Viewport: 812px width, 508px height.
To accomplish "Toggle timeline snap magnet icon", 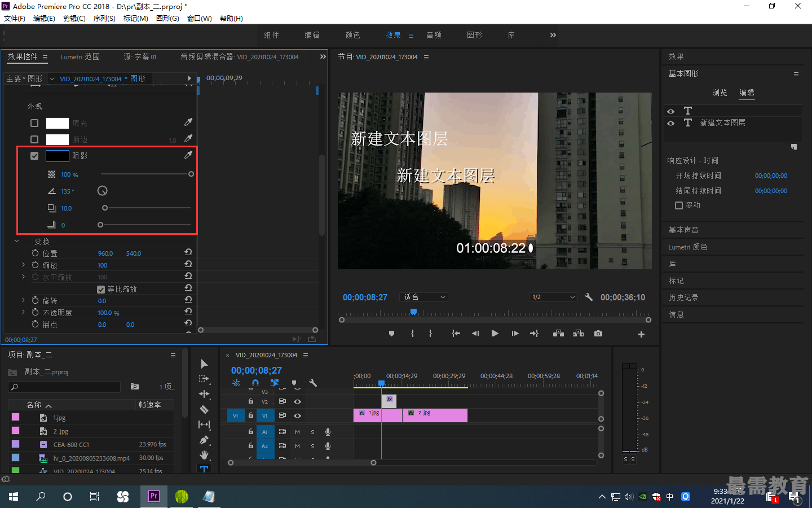I will [255, 383].
